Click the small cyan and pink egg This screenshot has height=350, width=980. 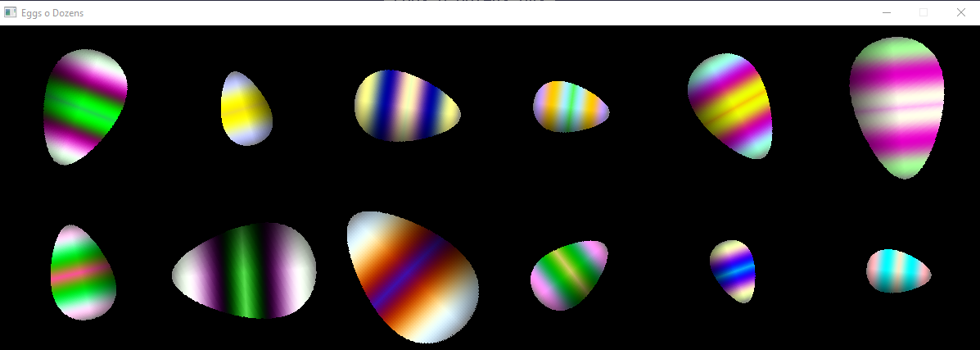click(898, 270)
